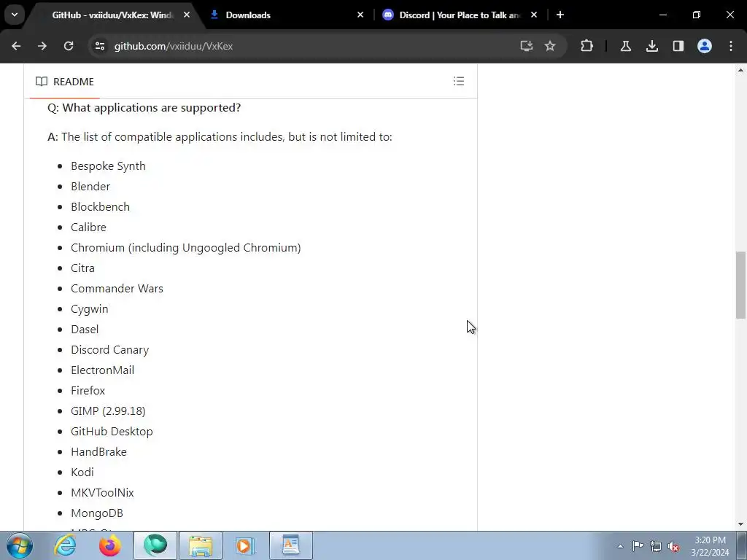Go back to the previous page
This screenshot has height=560, width=747.
coord(16,46)
